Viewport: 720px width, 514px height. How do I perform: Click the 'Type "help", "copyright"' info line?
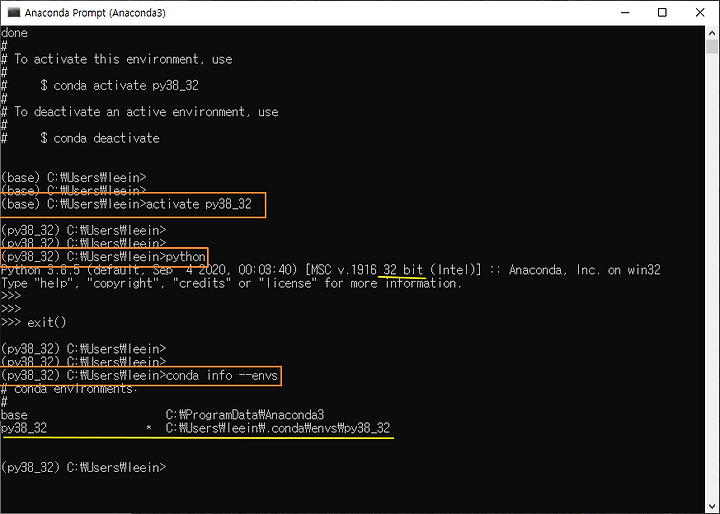click(x=231, y=283)
